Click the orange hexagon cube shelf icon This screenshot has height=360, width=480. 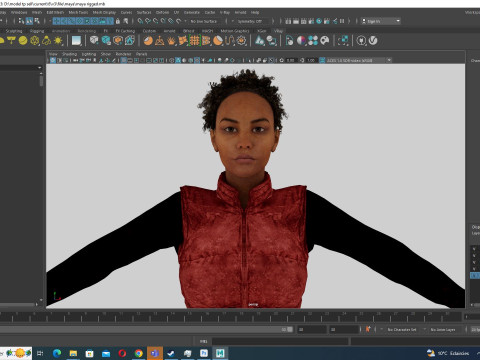118,41
